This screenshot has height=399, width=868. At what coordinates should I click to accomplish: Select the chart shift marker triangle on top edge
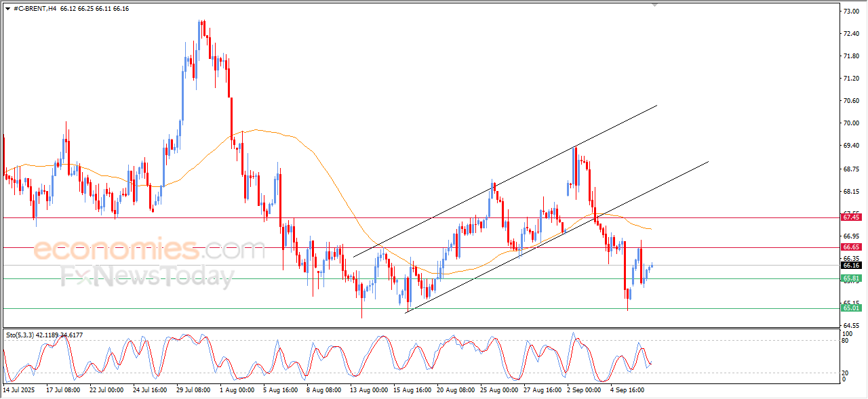pyautogui.click(x=654, y=5)
